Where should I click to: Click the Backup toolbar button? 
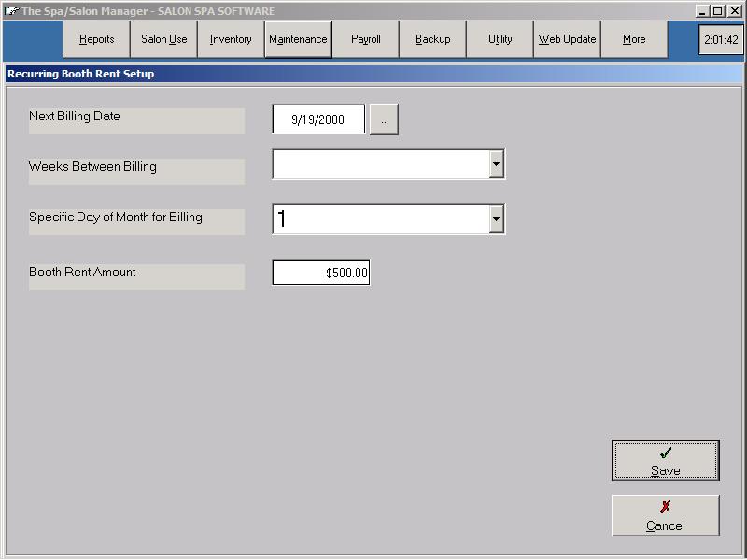(x=432, y=39)
